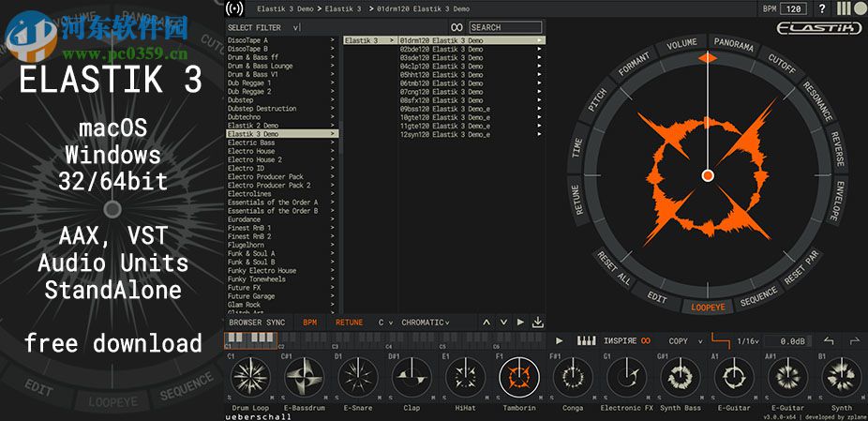Click the up arrow in browser toolbar

click(x=486, y=323)
